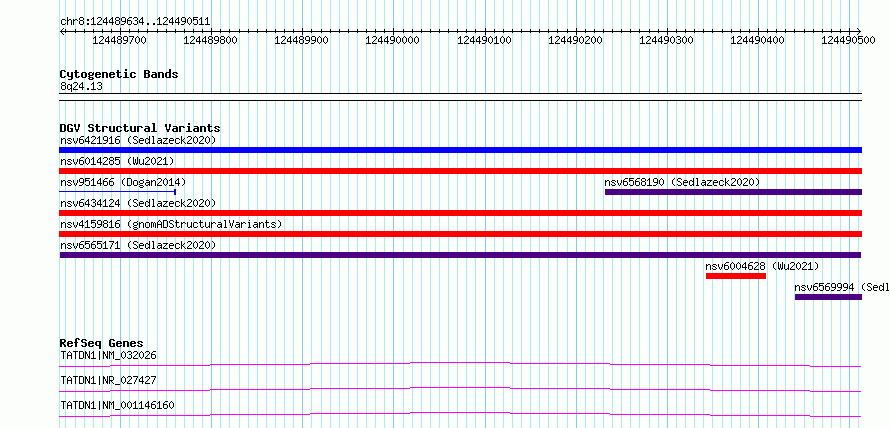Click the TATDN1|NM_001146160 gene line
890x428 pixels.
pyautogui.click(x=460, y=414)
